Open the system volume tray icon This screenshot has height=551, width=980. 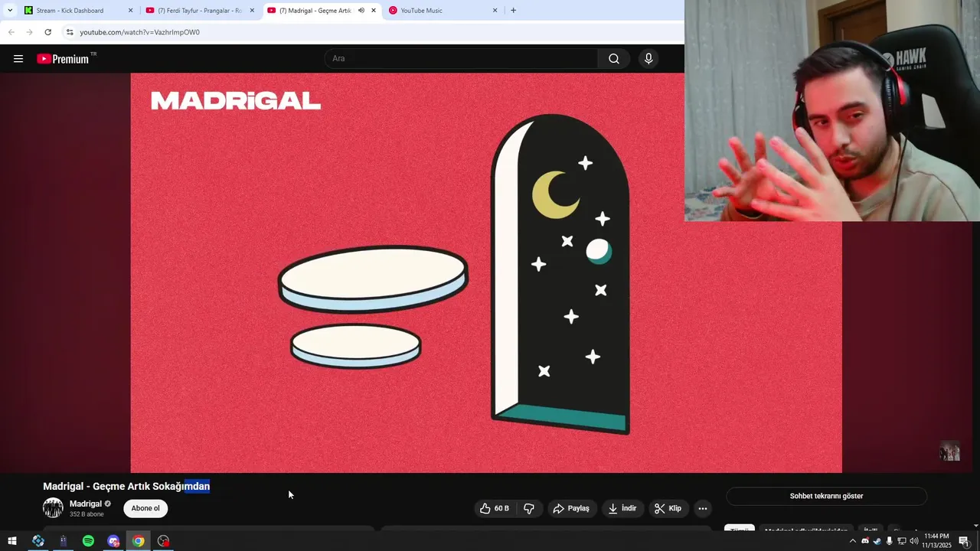coord(913,541)
